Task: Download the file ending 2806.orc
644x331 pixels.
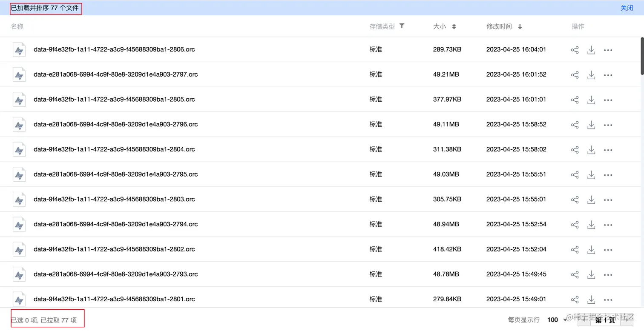Action: [x=591, y=50]
